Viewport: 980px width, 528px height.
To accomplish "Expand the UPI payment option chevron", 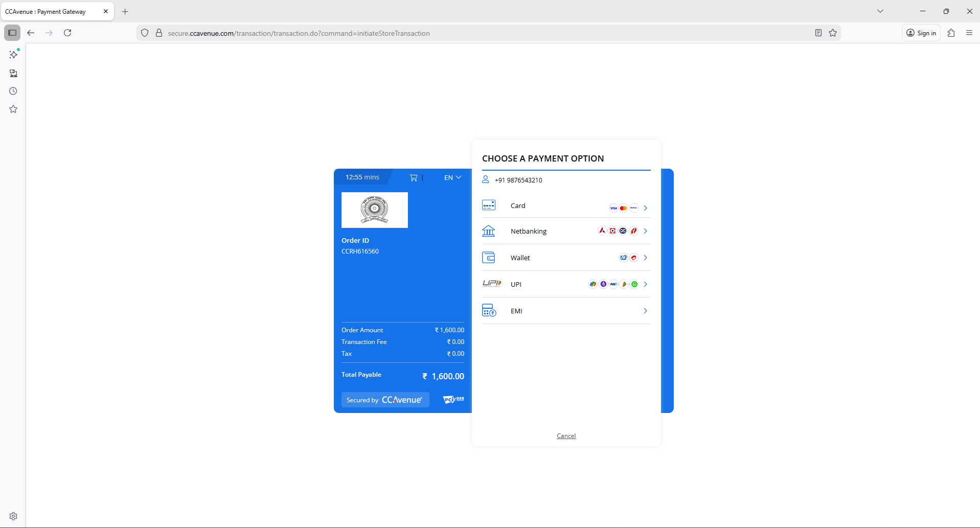I will click(645, 284).
